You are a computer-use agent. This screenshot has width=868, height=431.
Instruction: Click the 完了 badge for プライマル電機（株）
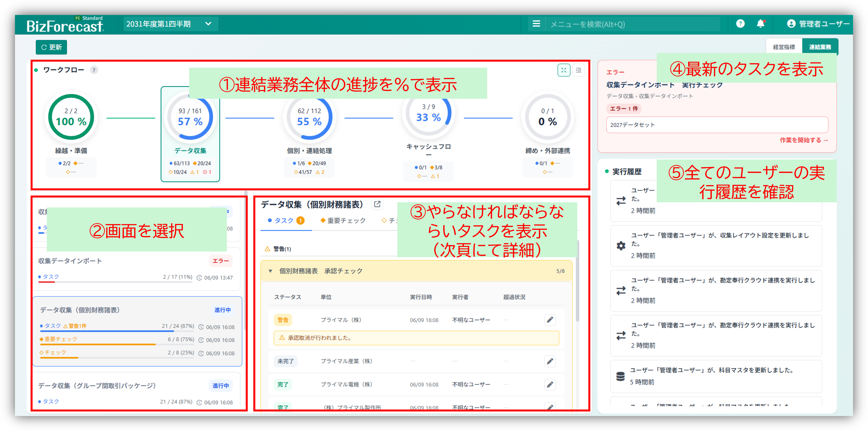coord(283,385)
